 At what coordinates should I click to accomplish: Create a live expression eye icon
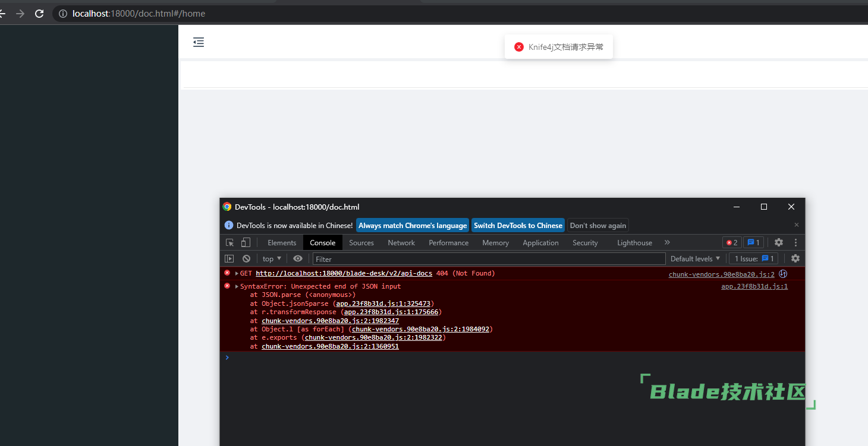click(x=298, y=258)
